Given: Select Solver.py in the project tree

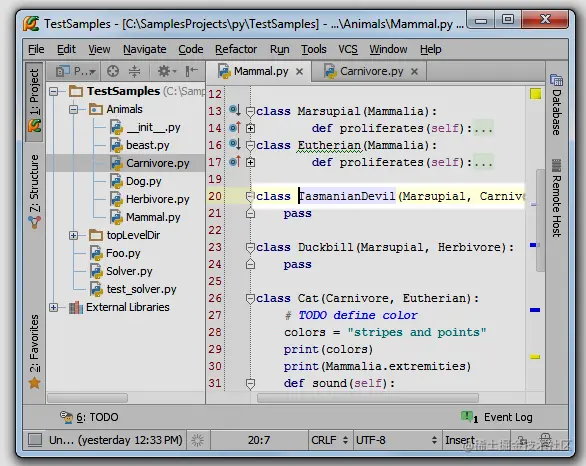Looking at the screenshot, I should (x=121, y=271).
